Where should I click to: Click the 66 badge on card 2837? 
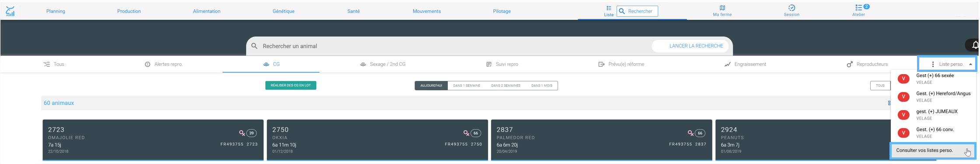pyautogui.click(x=700, y=133)
